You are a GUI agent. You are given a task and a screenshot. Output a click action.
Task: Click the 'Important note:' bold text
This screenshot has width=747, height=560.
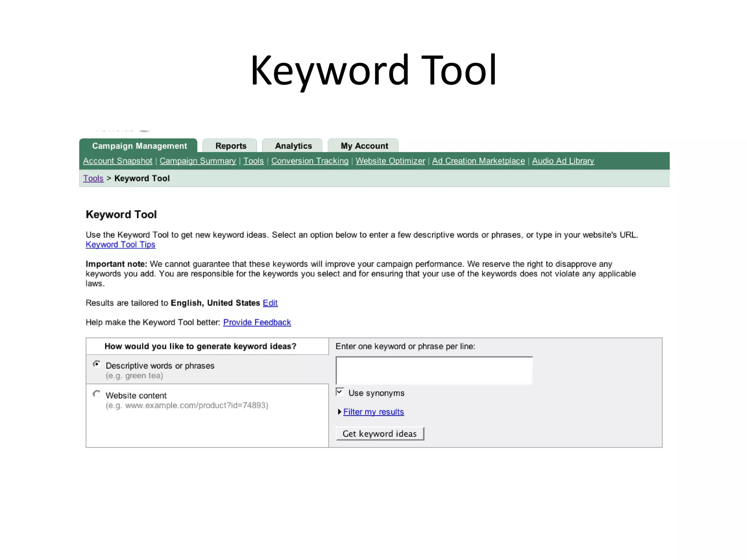pos(116,264)
